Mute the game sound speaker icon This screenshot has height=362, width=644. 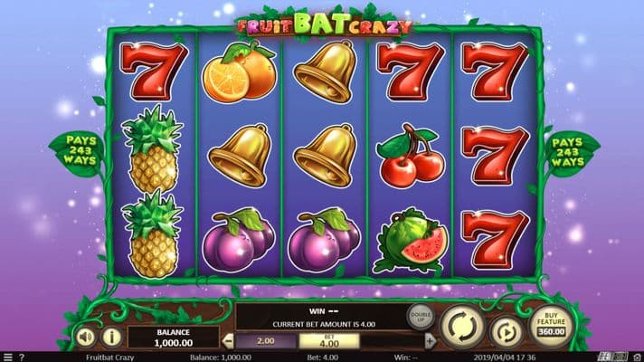85,338
